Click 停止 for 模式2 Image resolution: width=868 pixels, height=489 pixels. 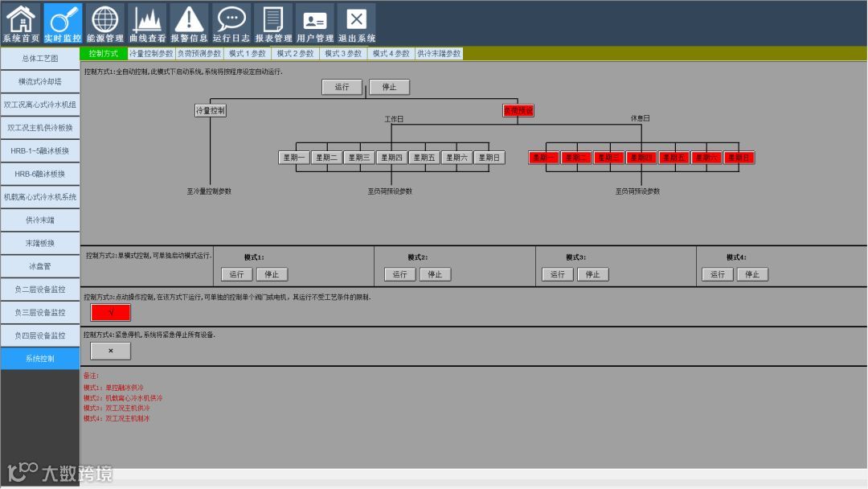[435, 275]
